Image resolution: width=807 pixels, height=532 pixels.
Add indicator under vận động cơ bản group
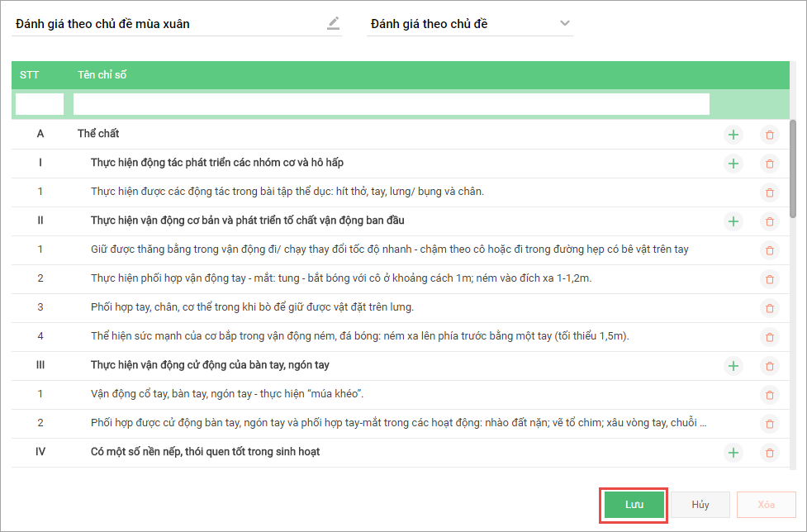coord(733,221)
